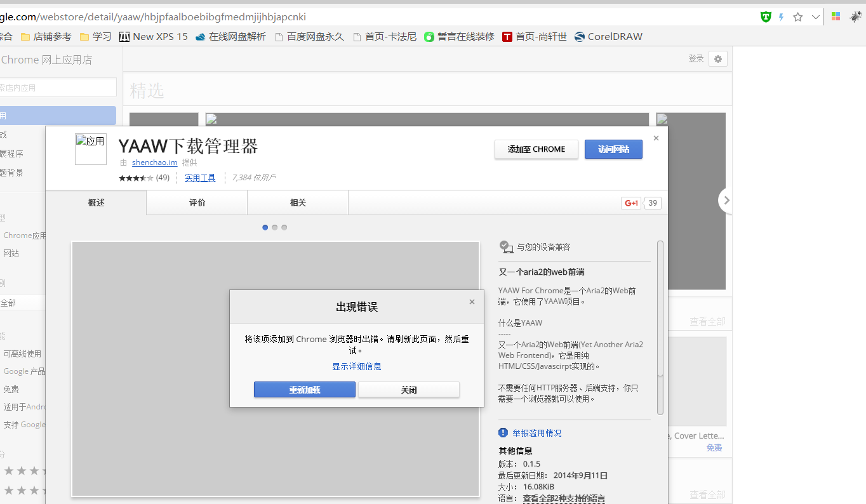Screen dimensions: 866x504
Task: Click the 7,384 位用户 user count text
Action: coord(253,178)
